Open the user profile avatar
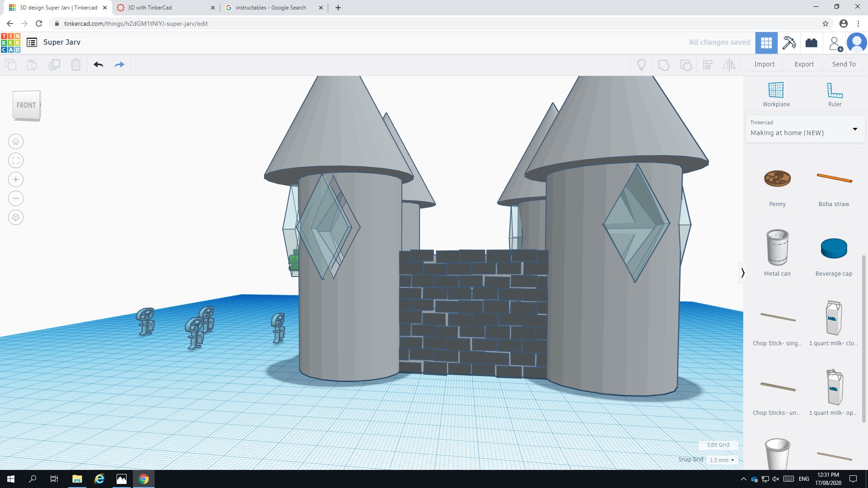The width and height of the screenshot is (868, 488). pos(857,43)
